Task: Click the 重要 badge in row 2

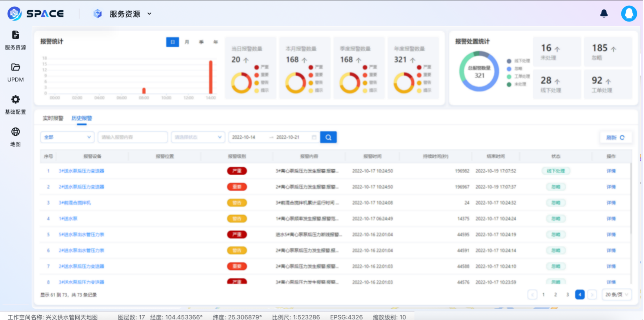Action: (237, 187)
